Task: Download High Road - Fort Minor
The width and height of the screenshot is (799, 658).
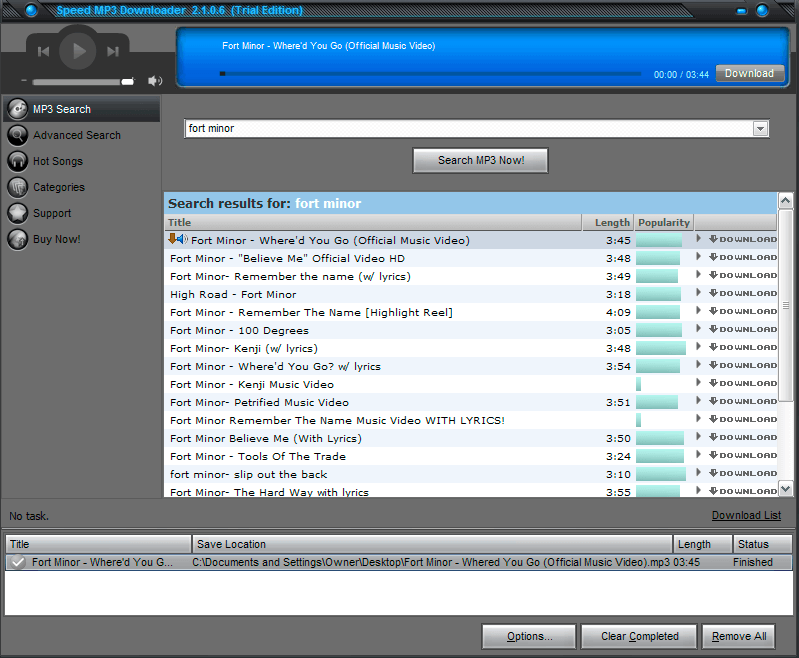Action: point(743,294)
